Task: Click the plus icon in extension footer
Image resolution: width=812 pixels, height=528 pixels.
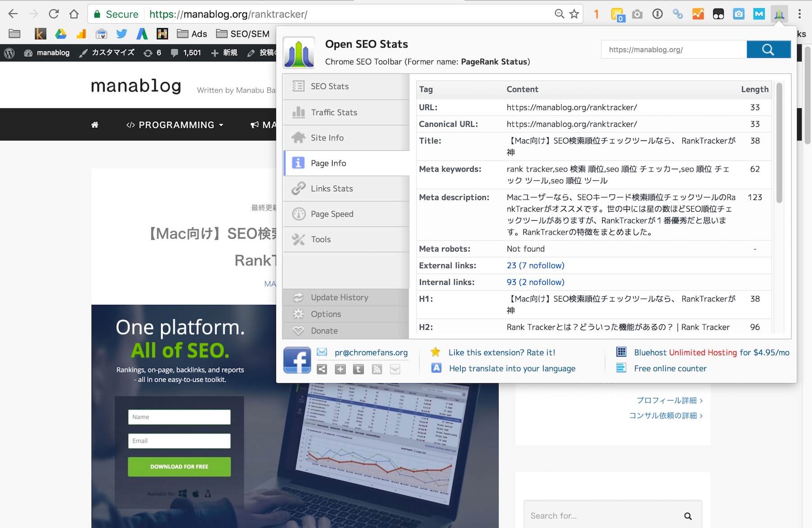Action: click(x=340, y=370)
